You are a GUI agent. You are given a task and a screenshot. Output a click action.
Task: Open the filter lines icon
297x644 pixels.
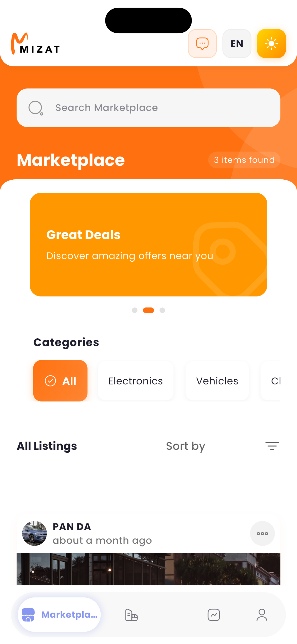[x=272, y=446]
